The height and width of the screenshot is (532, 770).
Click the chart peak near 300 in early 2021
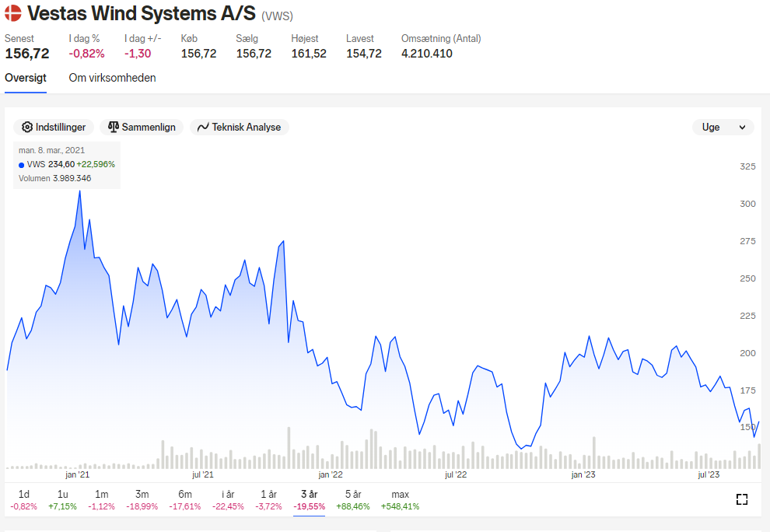79,191
